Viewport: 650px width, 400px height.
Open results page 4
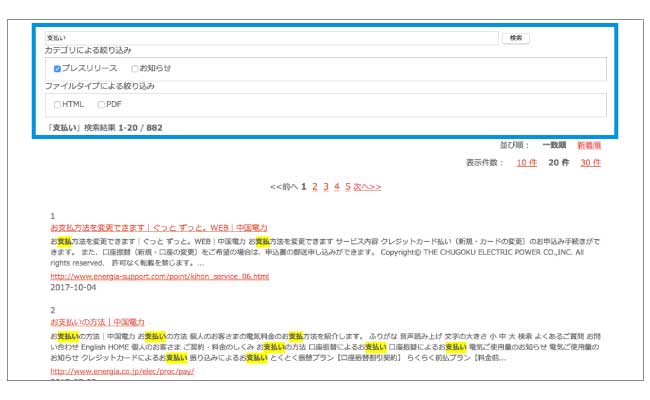point(336,186)
